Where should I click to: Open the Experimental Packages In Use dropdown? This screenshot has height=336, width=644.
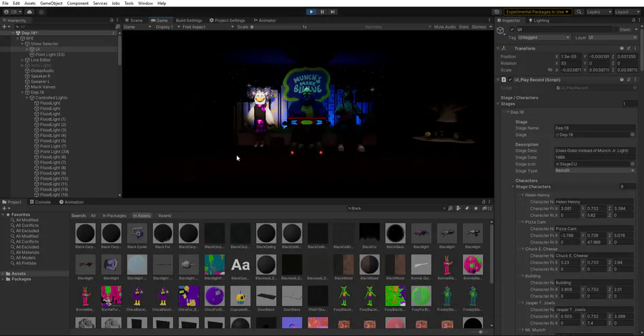pyautogui.click(x=537, y=12)
